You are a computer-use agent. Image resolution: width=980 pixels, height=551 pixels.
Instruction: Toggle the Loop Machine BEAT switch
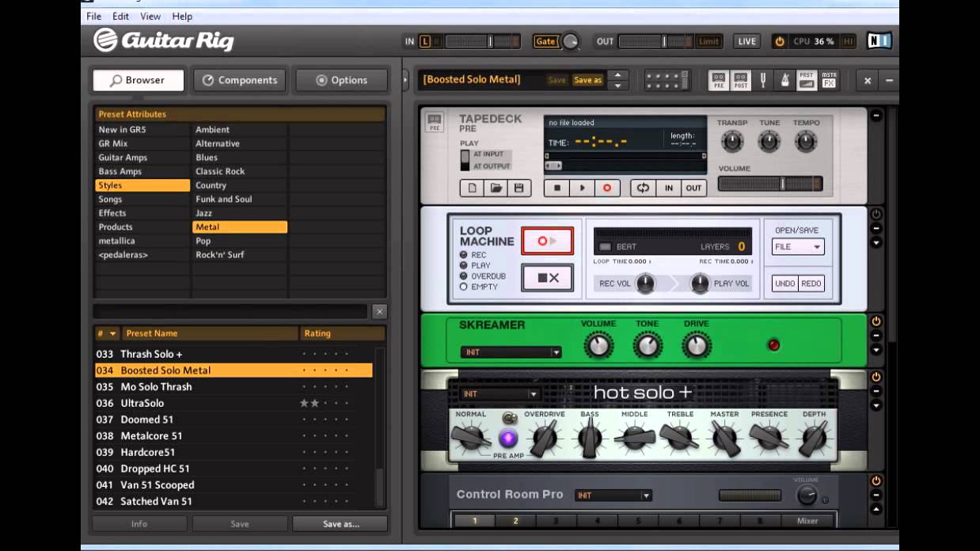(x=605, y=247)
